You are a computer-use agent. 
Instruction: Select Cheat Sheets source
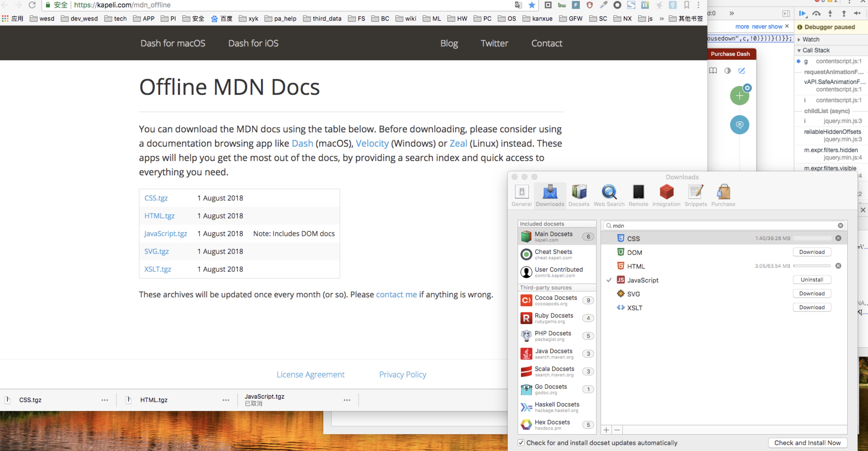(557, 254)
